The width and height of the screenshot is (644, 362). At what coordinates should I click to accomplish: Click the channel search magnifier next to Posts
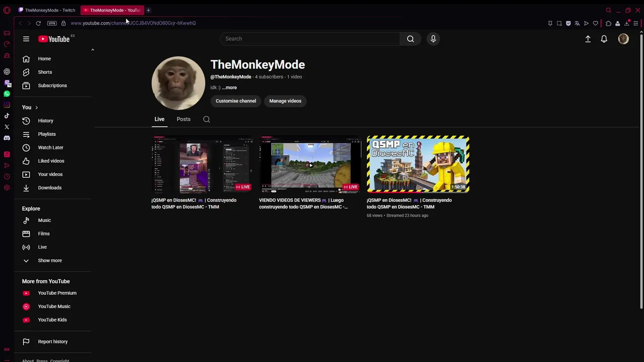206,119
